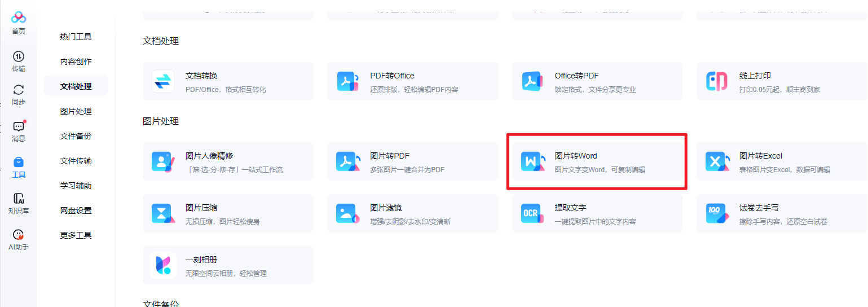
Task: Click the 图片转Excel card title
Action: point(760,156)
